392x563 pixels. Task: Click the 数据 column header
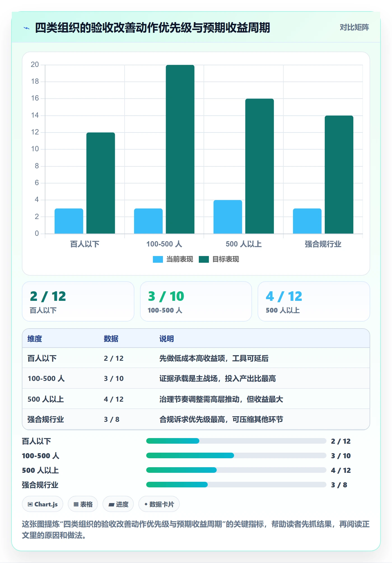tap(111, 339)
